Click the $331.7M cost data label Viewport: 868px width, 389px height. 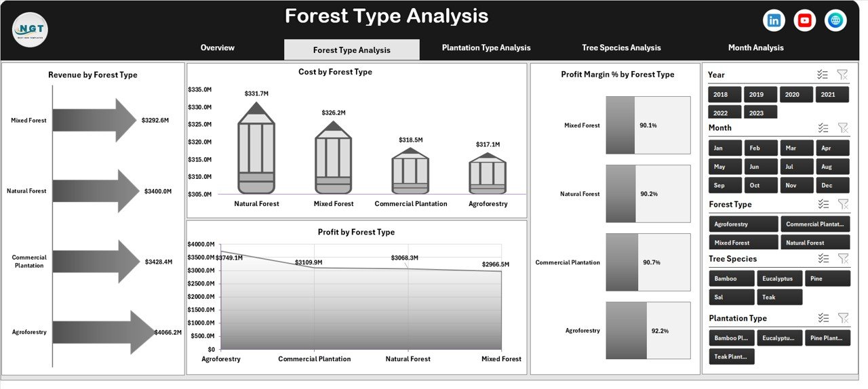point(256,94)
